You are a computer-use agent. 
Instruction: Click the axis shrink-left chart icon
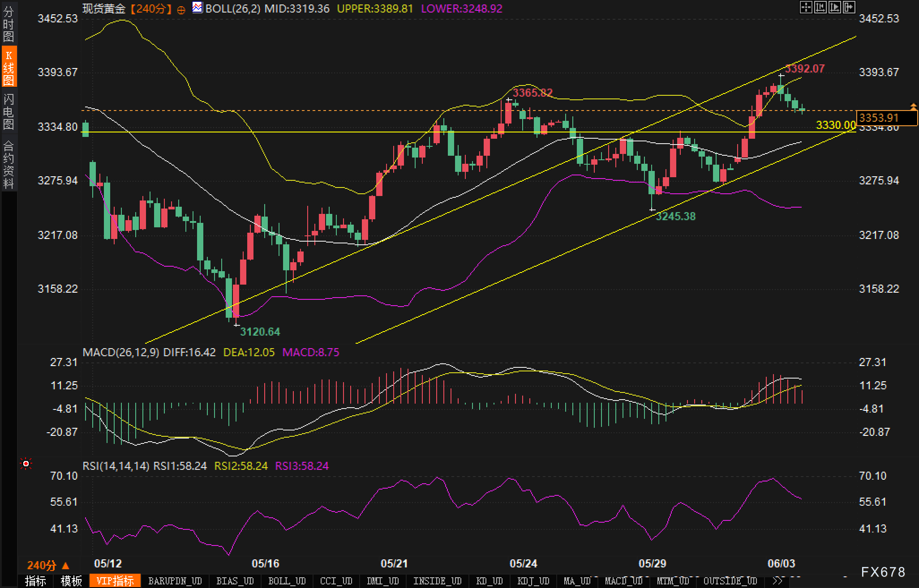tap(820, 7)
